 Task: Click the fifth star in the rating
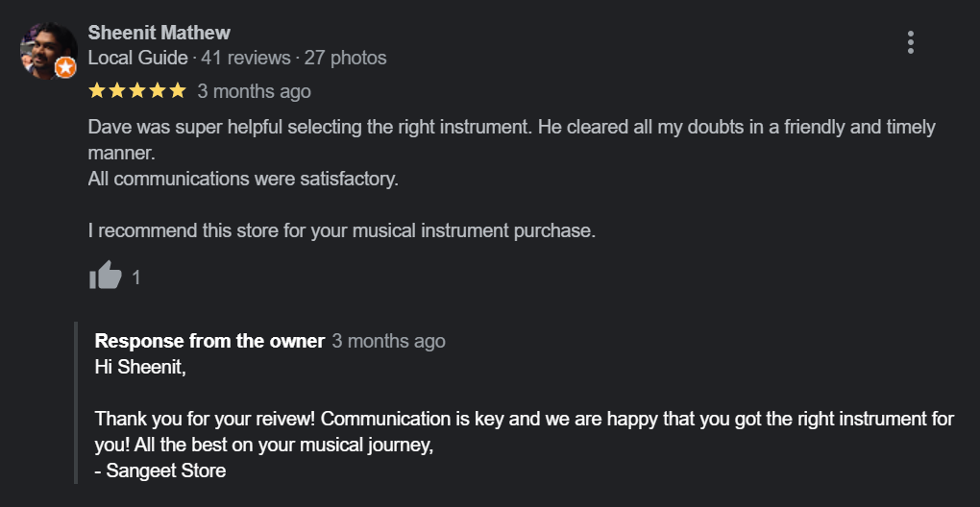coord(177,91)
